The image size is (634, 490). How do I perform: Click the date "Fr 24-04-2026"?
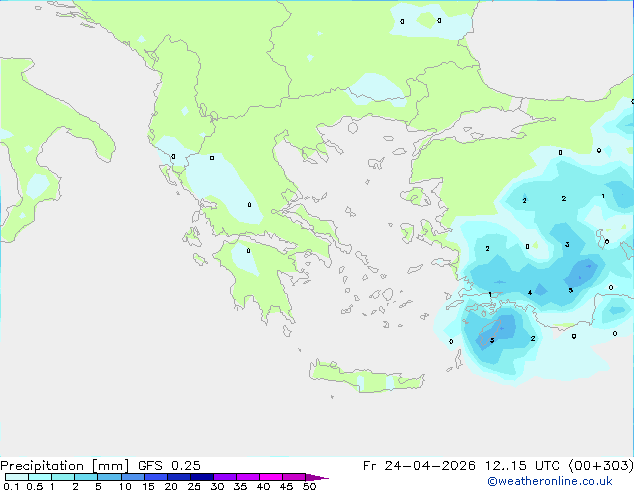419,466
